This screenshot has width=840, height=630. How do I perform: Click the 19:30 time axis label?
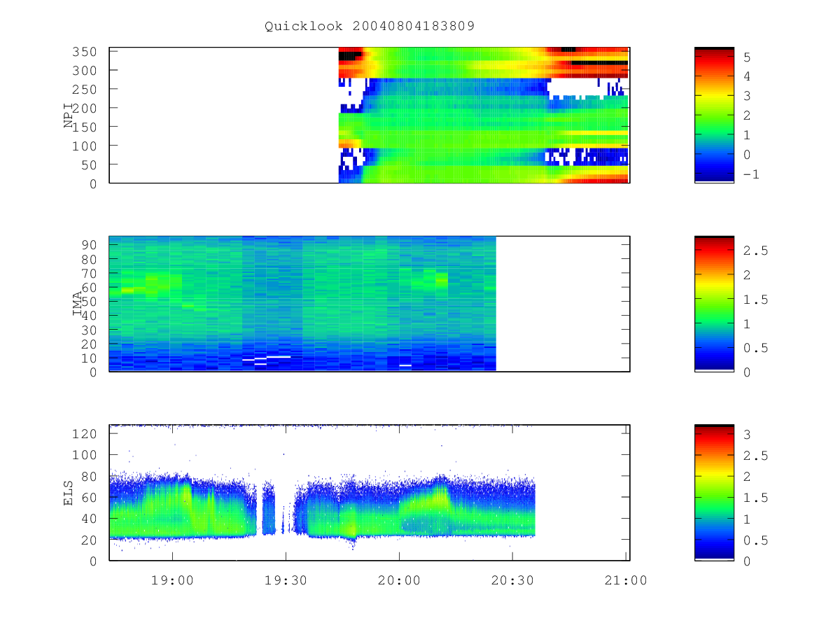click(286, 580)
